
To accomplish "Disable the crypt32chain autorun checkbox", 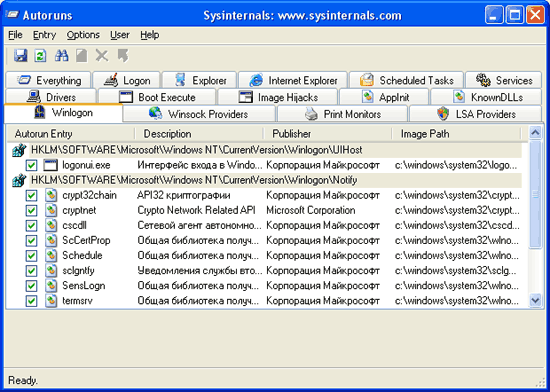I will point(31,195).
